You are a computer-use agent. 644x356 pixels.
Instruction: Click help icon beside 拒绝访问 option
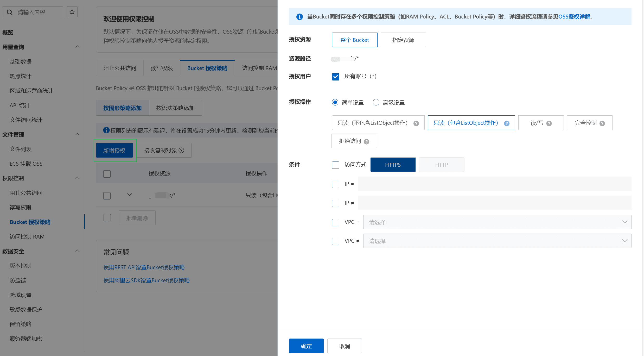click(x=367, y=142)
